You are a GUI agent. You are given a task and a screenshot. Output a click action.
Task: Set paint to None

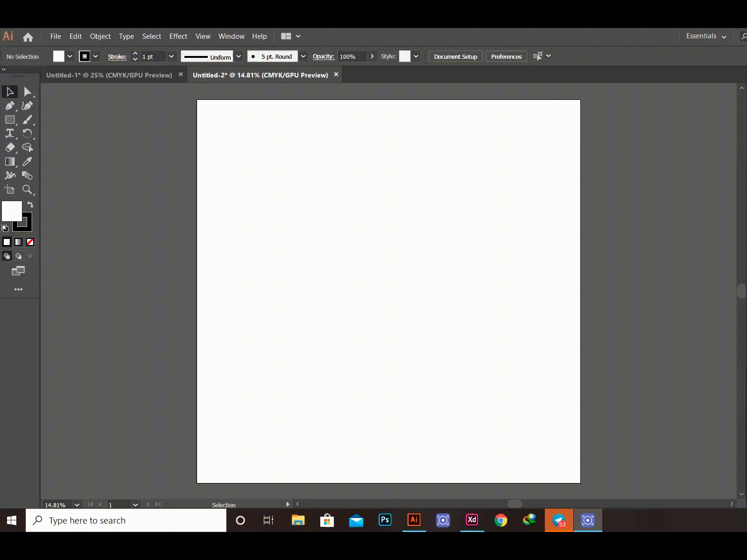pyautogui.click(x=30, y=242)
